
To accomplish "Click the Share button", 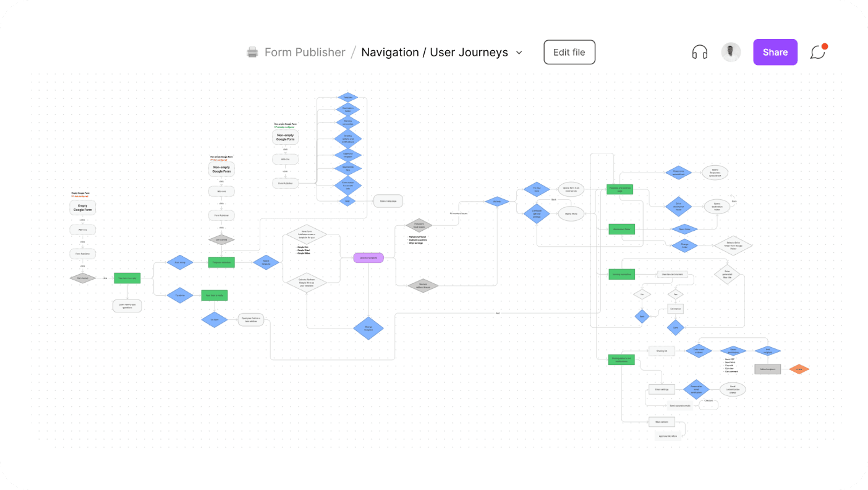I will click(x=775, y=53).
